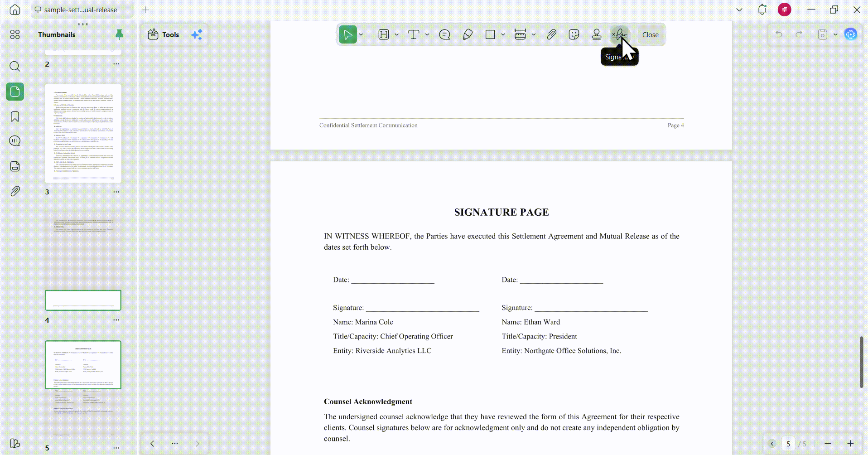Expand the highlight tool options arrow
Image resolution: width=868 pixels, height=455 pixels.
click(396, 34)
